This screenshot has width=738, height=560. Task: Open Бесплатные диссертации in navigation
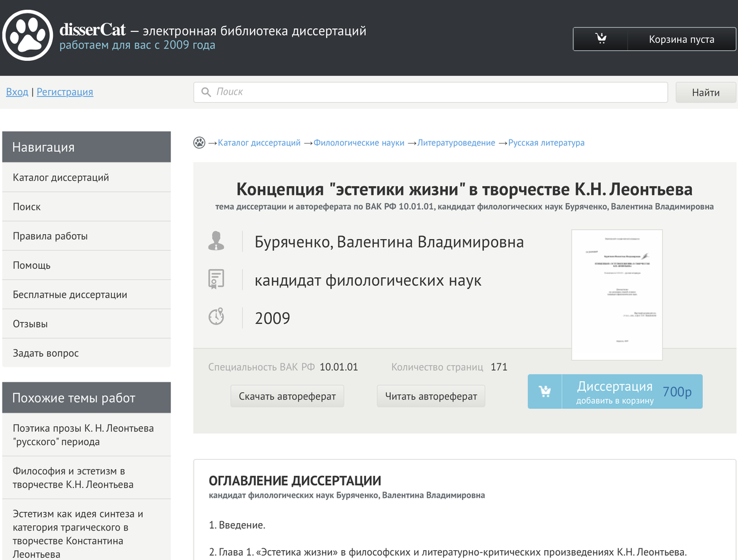pos(87,294)
